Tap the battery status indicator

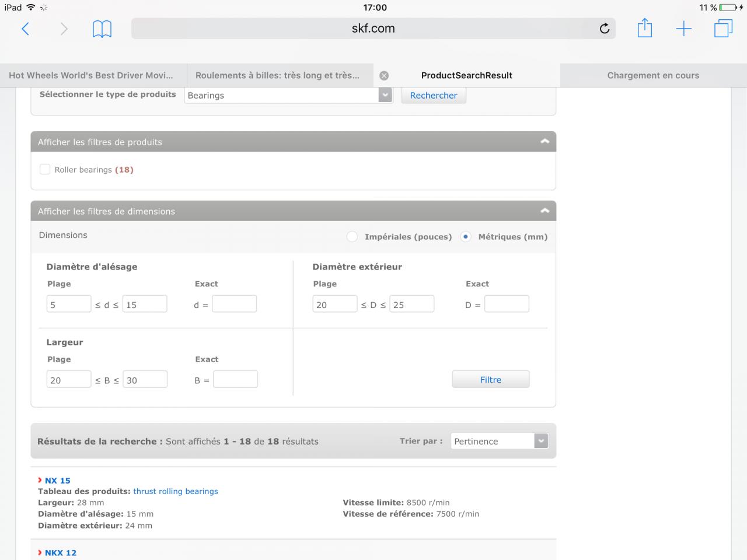pos(728,8)
